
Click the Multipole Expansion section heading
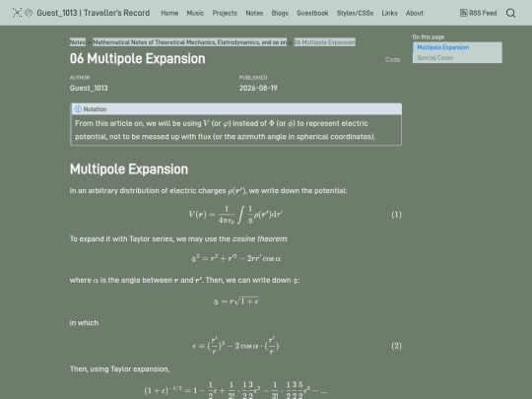129,169
